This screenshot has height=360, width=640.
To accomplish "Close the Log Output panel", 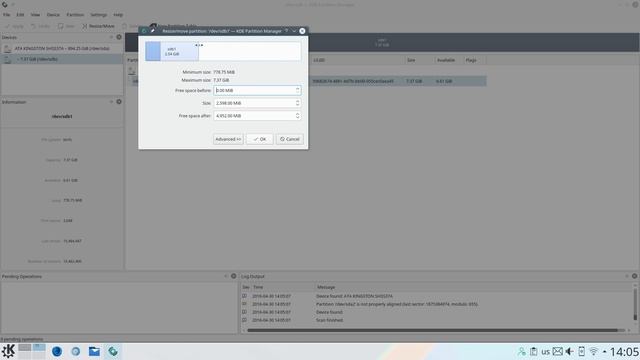I will tap(634, 276).
